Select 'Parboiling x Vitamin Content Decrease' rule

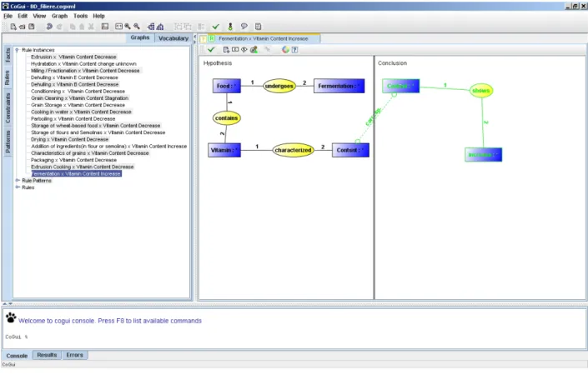point(73,118)
